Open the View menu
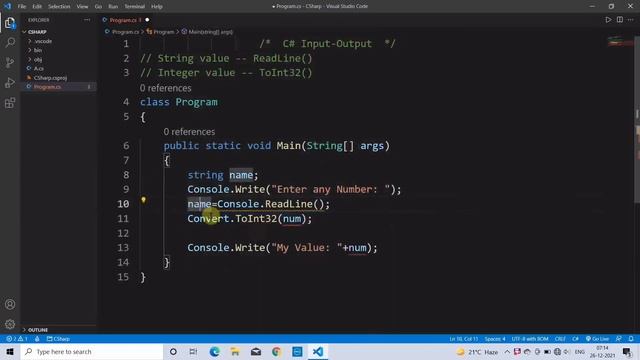The height and width of the screenshot is (360, 640). [82, 7]
